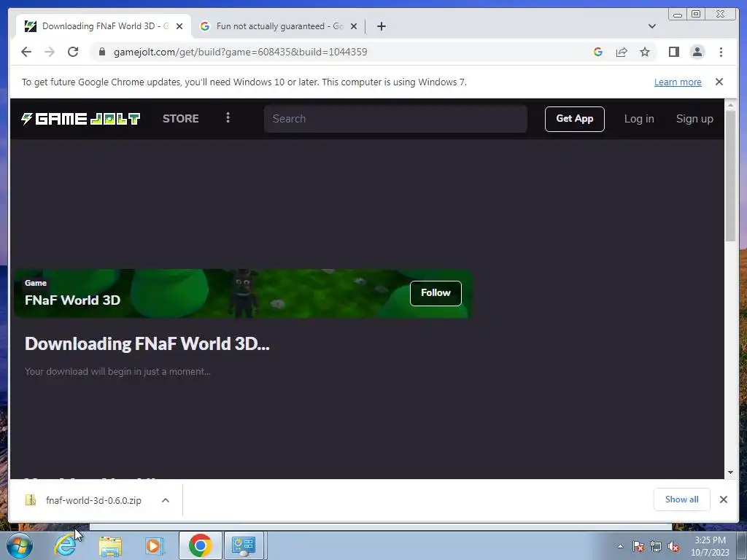Open the Chrome profile avatar
The image size is (747, 560).
[x=697, y=52]
